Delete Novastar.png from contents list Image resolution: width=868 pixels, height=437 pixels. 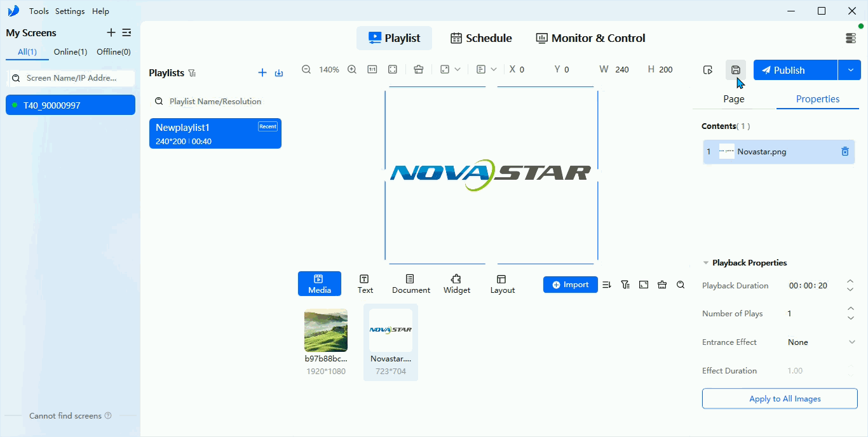point(845,151)
